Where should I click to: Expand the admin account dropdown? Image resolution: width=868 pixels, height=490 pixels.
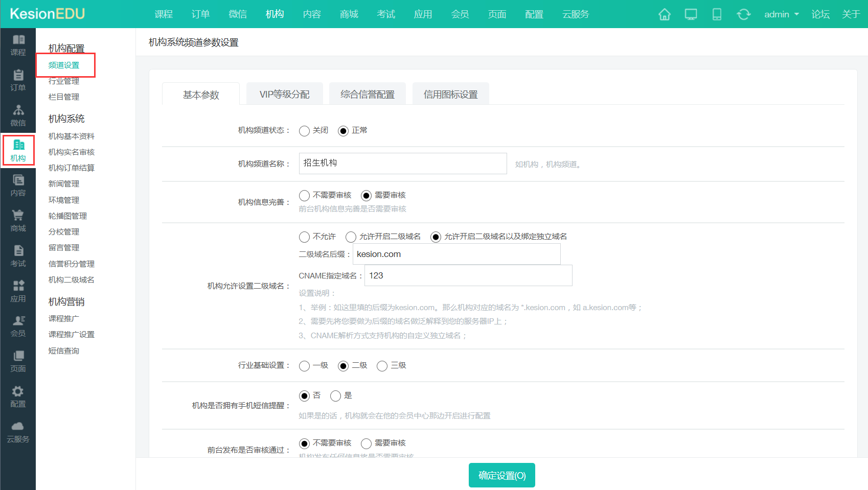click(x=781, y=14)
